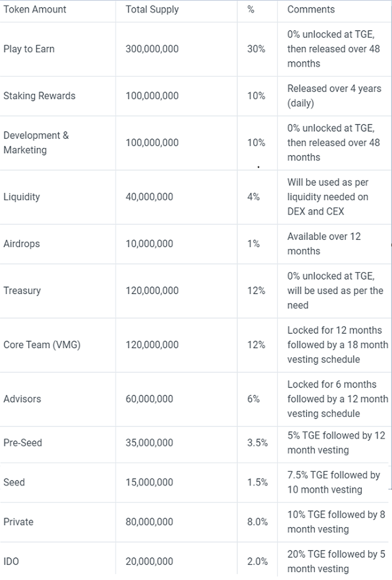Select the Liquidity row label
392x580 pixels.
[x=22, y=197]
